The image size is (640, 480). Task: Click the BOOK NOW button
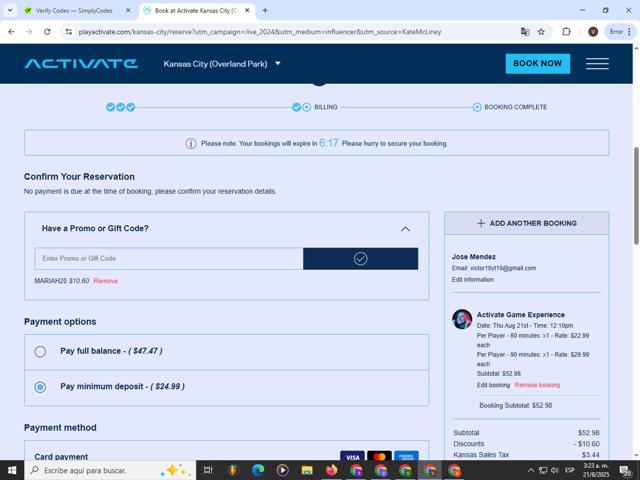(x=538, y=64)
